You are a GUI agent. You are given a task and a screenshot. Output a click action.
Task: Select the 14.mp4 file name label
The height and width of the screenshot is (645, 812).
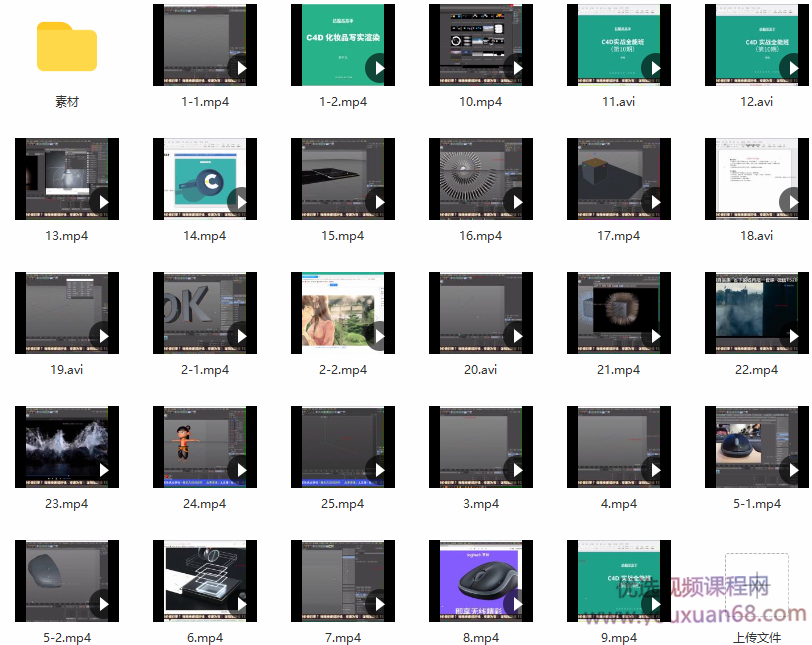[x=205, y=236]
